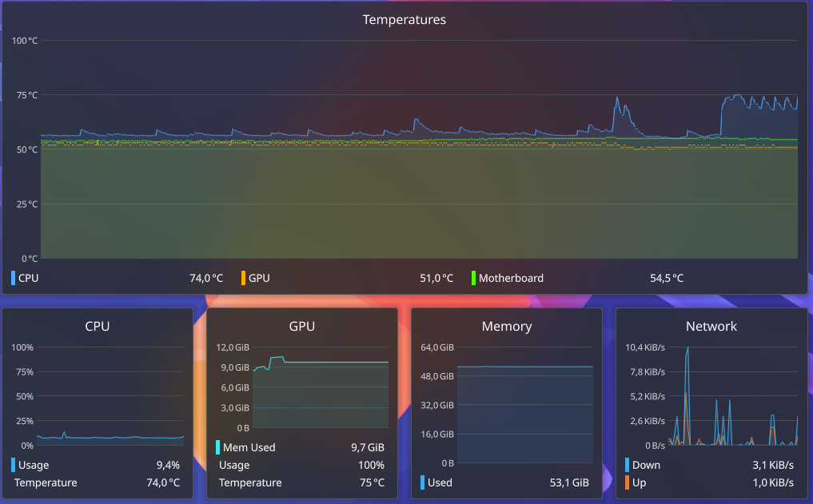Click the Network widget title
This screenshot has width=813, height=504.
pos(711,327)
